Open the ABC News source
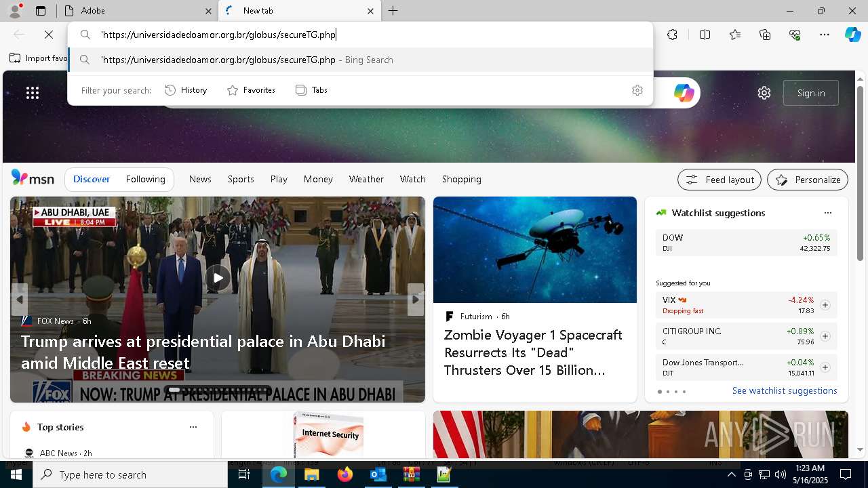The width and height of the screenshot is (868, 488). point(58,453)
